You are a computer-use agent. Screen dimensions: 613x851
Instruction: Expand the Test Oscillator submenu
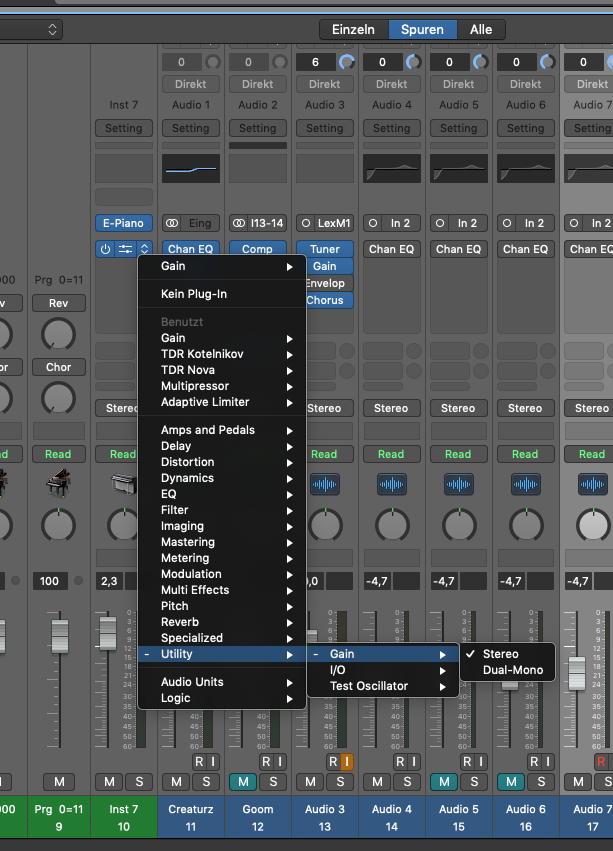[383, 686]
